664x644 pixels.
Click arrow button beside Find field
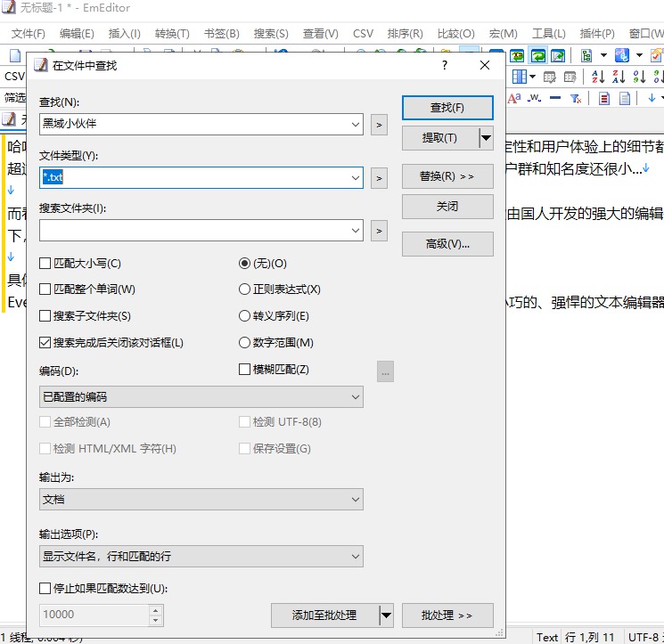379,125
